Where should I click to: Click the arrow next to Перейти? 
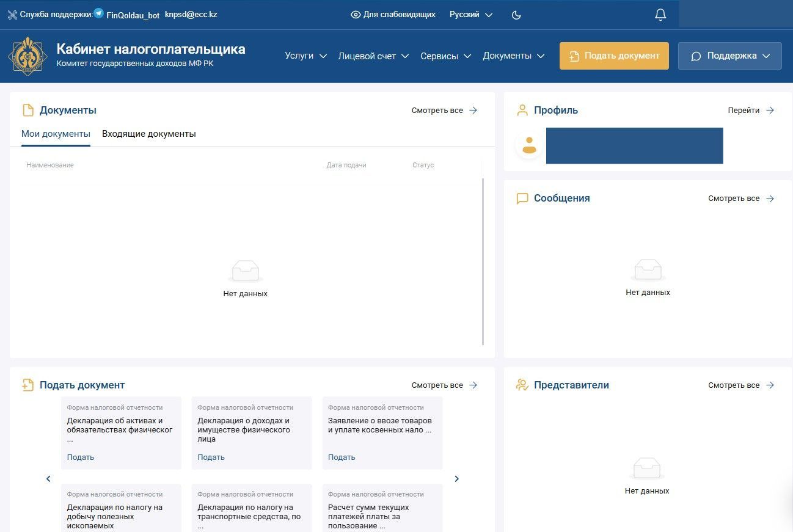(770, 111)
